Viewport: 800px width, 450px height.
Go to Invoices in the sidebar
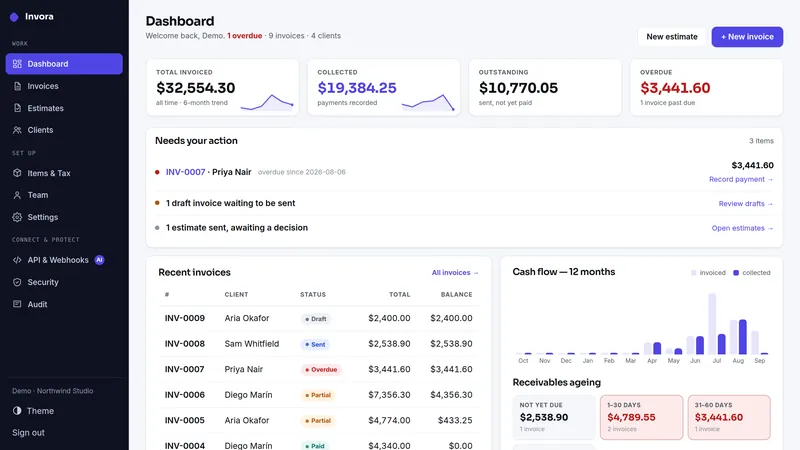(x=64, y=86)
